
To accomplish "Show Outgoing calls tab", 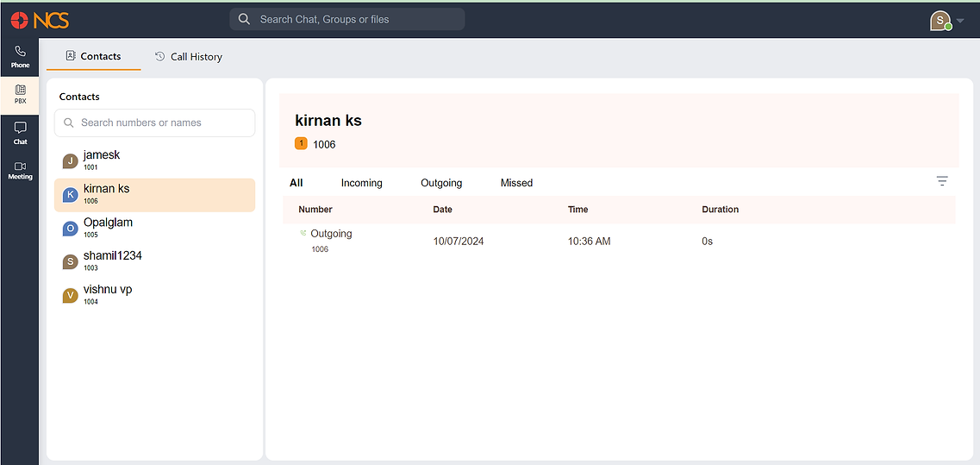I will point(441,183).
